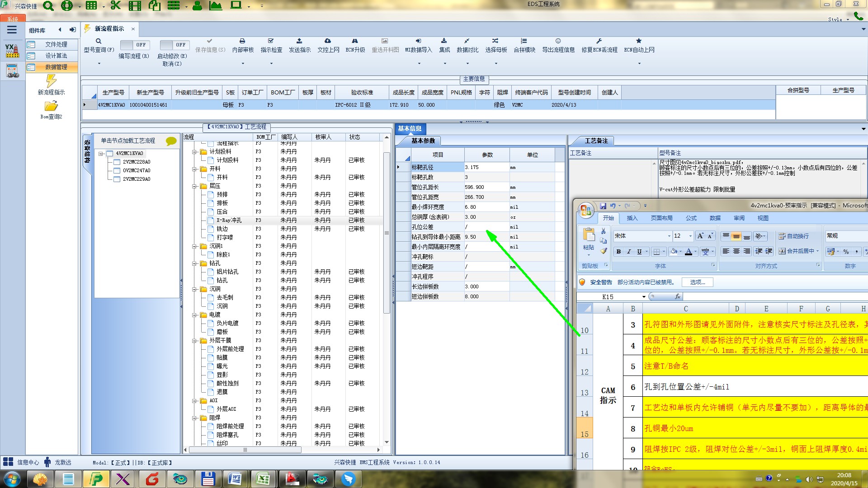Image resolution: width=868 pixels, height=488 pixels.
Task: Click the 内部审核 print icon
Action: point(242,41)
